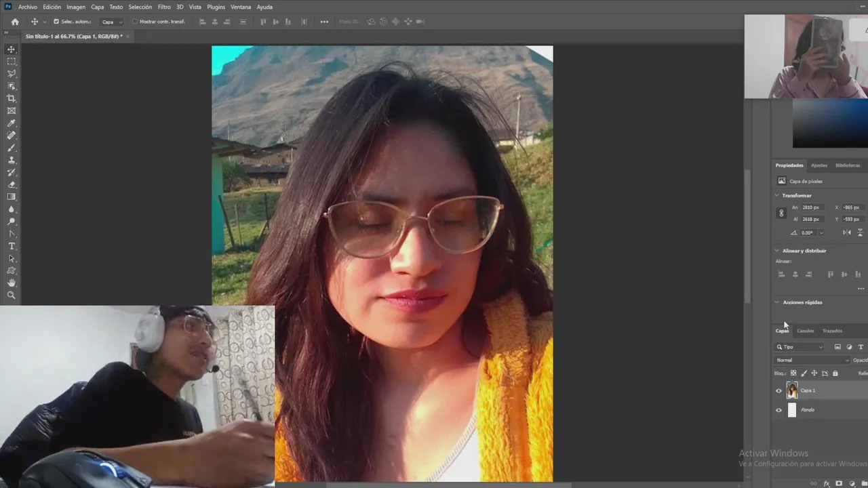Open the Filtro menu

[164, 7]
